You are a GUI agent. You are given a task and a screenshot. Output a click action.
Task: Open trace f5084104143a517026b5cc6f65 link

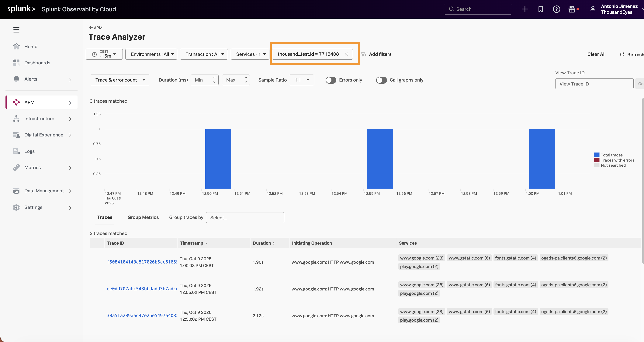click(x=142, y=262)
